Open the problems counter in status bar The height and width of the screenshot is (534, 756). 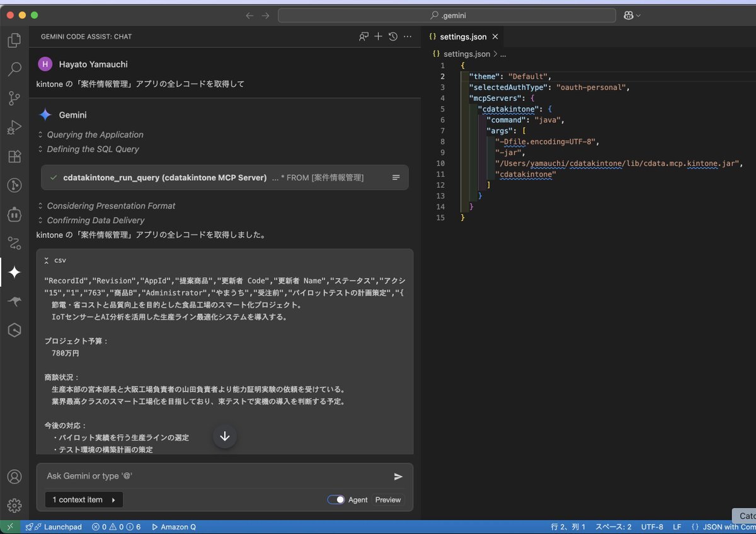pyautogui.click(x=116, y=526)
